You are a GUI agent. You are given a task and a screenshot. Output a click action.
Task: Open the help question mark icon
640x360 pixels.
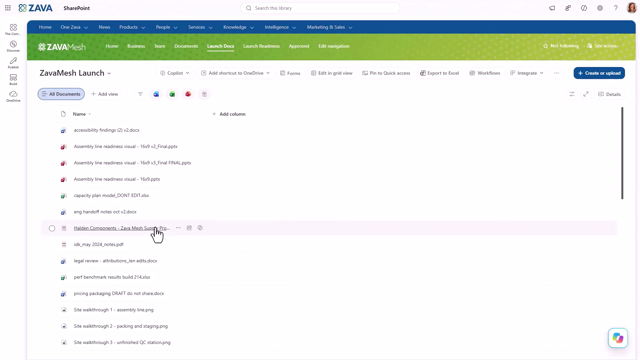click(616, 8)
